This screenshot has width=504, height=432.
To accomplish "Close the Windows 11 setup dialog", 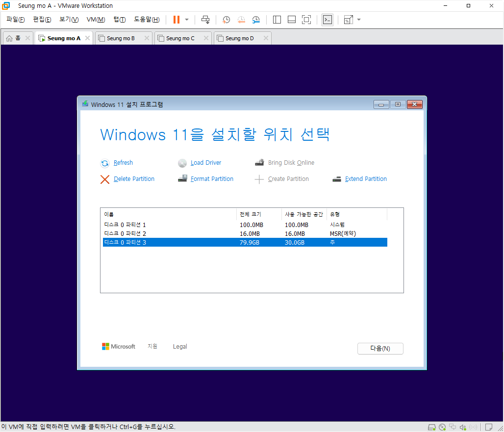I will [415, 104].
